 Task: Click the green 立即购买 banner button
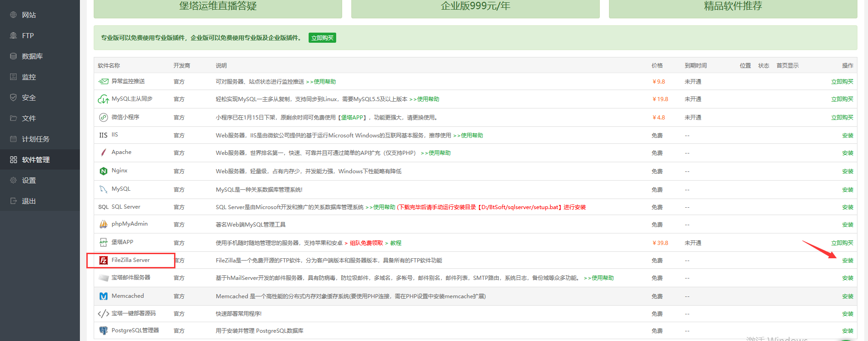click(x=322, y=38)
